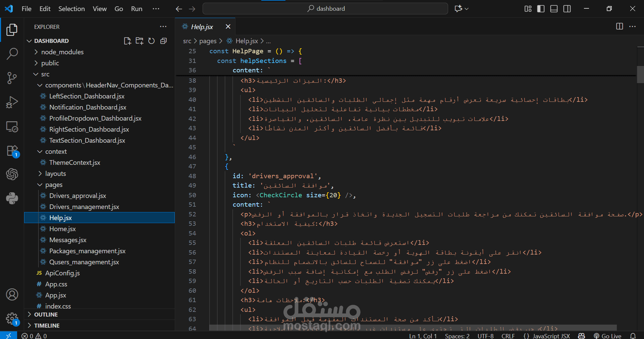Open Home.jsx from the pages folder
The height and width of the screenshot is (339, 644).
tap(62, 229)
